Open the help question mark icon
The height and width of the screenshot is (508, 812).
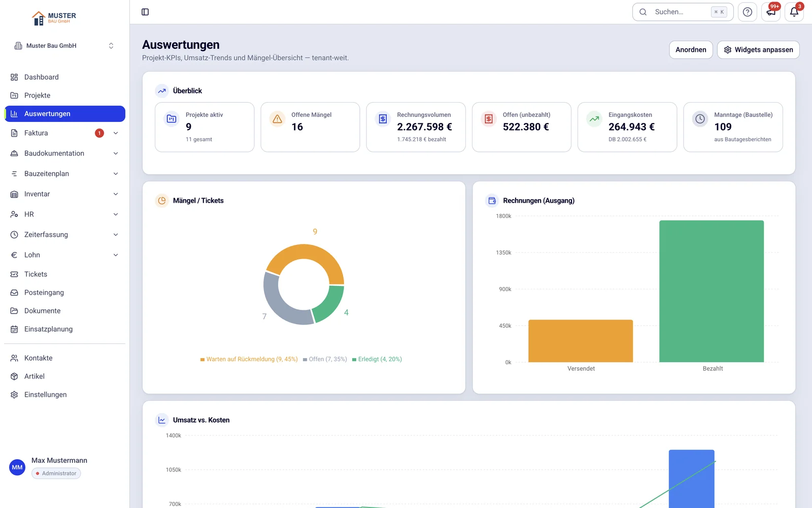(748, 12)
